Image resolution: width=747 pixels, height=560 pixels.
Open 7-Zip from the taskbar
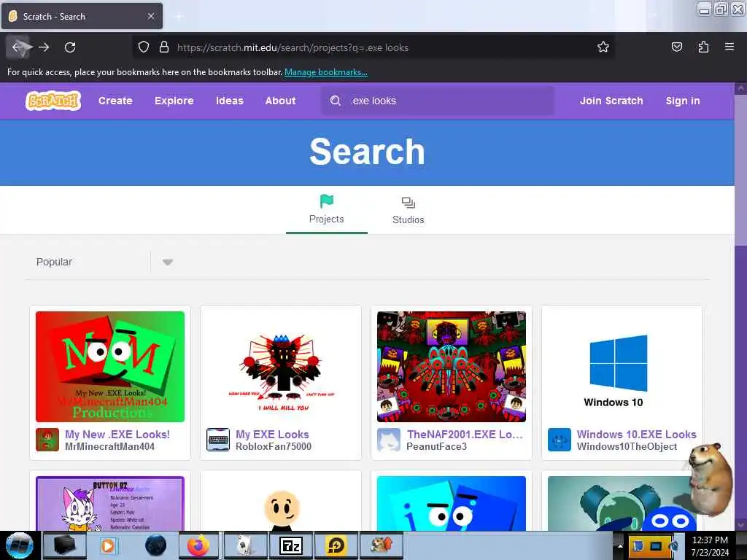coord(291,545)
